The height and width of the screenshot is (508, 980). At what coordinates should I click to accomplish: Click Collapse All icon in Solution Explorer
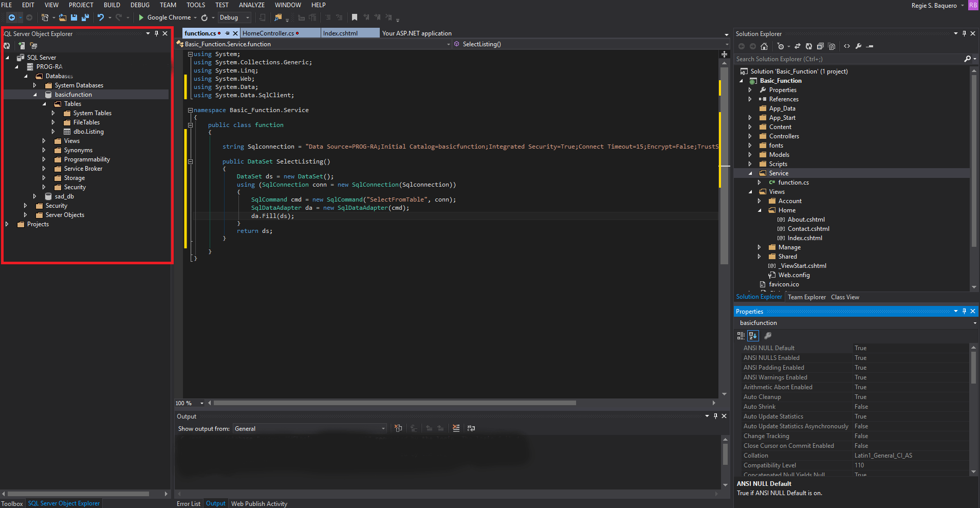pos(820,46)
